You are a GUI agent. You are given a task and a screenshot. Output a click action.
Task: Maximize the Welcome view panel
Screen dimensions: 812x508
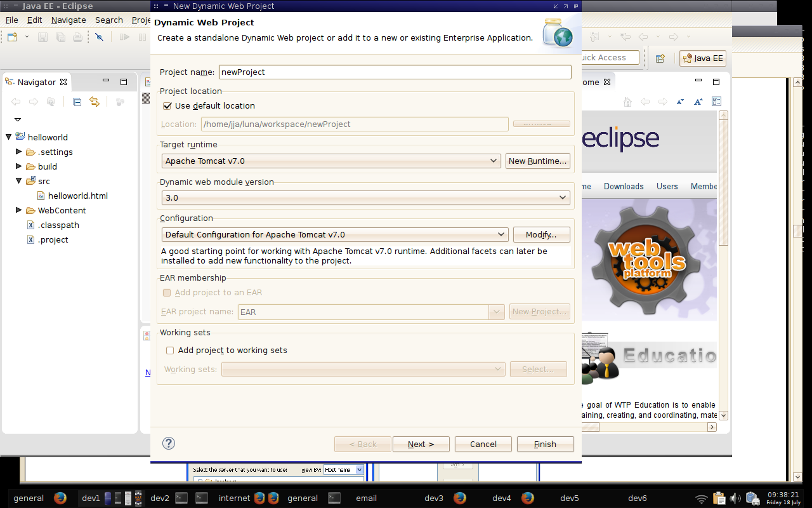(716, 81)
